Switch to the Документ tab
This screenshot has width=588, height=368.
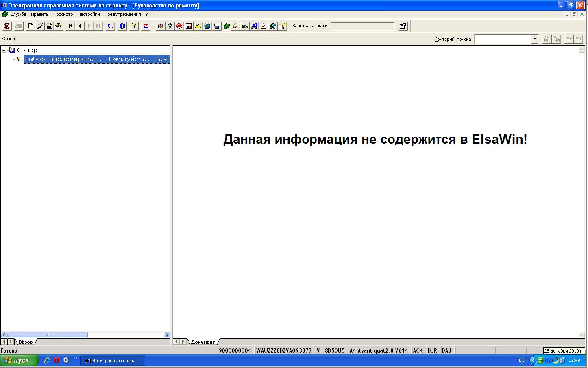pos(203,342)
